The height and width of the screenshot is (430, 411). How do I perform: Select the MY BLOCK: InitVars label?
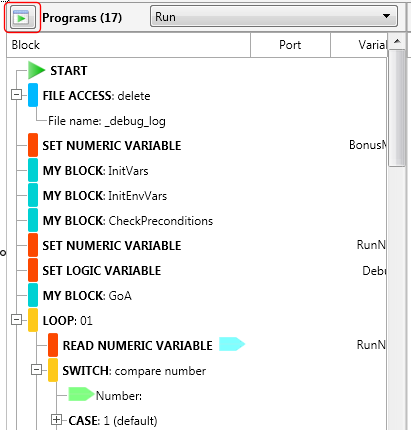(x=96, y=171)
